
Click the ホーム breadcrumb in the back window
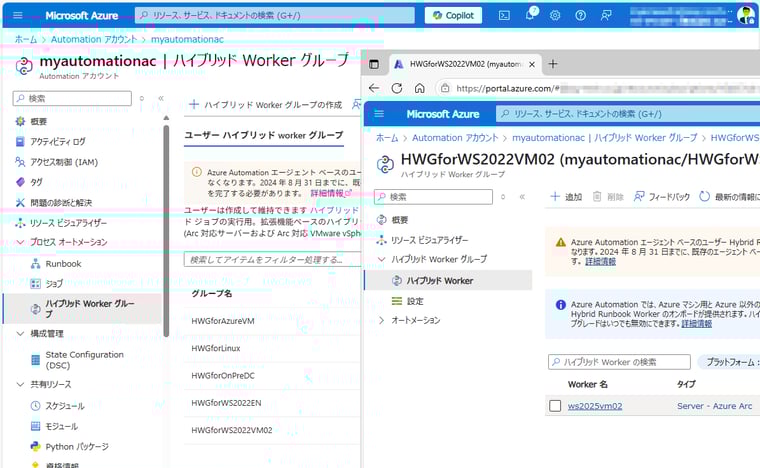click(x=26, y=39)
